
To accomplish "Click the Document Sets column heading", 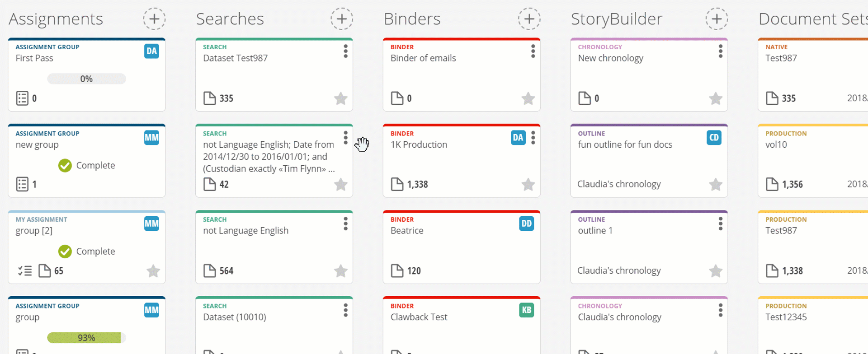I will tap(813, 19).
